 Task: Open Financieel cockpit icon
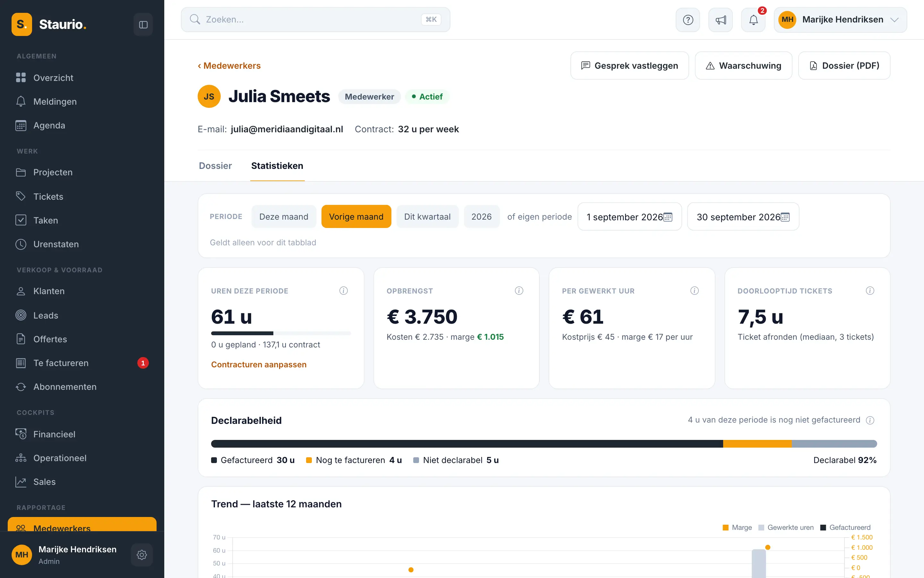click(21, 434)
